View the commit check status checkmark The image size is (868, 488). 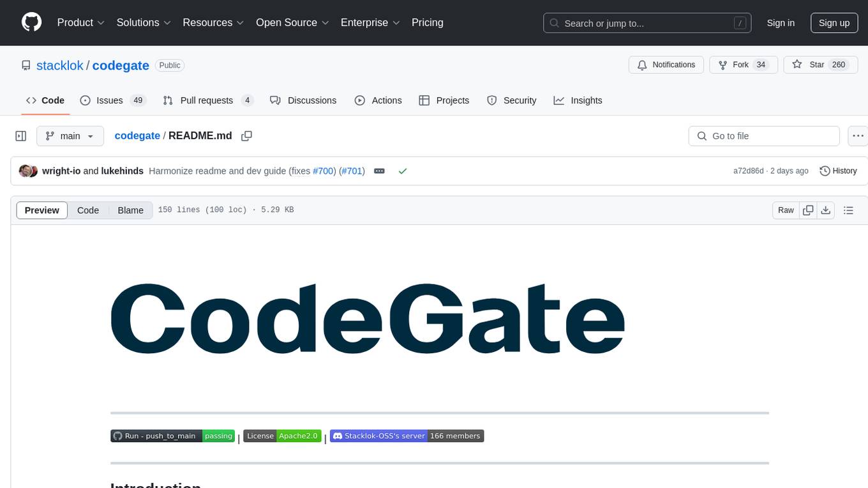click(x=402, y=171)
